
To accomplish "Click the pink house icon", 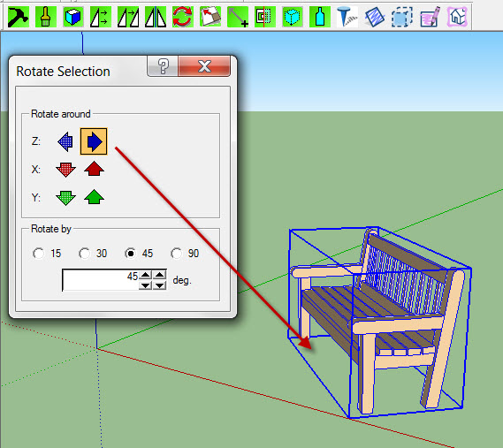I will 457,17.
